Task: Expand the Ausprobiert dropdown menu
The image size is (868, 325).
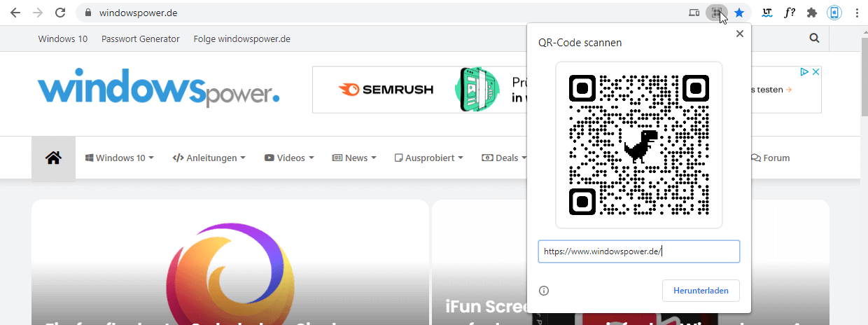Action: pyautogui.click(x=429, y=158)
